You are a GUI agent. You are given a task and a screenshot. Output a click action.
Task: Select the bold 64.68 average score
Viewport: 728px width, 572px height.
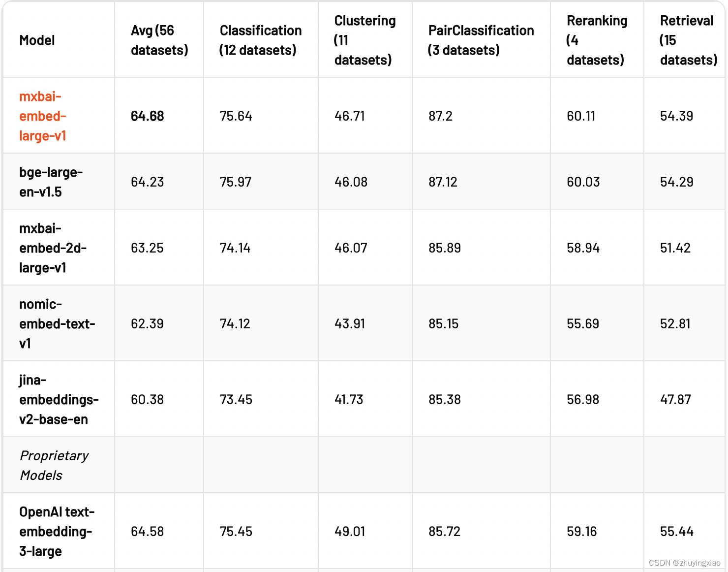point(147,116)
